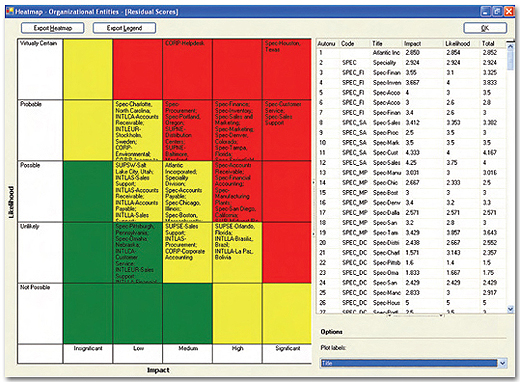Click the Export Heatmap button
The image size is (520, 382).
[53, 28]
